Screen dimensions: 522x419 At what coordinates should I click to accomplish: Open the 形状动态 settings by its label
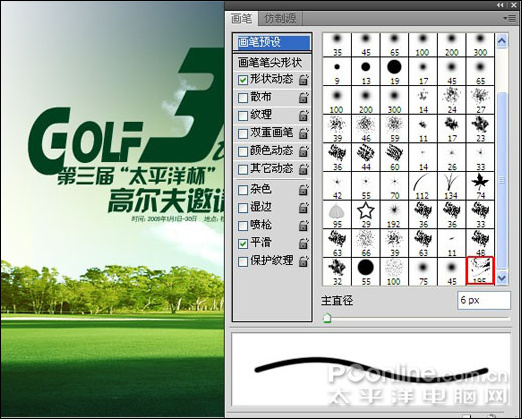(272, 79)
